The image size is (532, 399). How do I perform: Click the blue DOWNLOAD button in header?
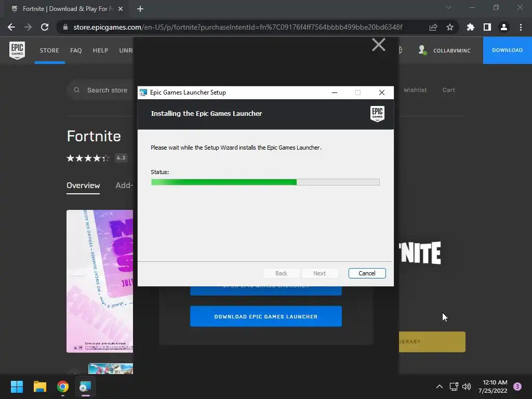pos(507,50)
